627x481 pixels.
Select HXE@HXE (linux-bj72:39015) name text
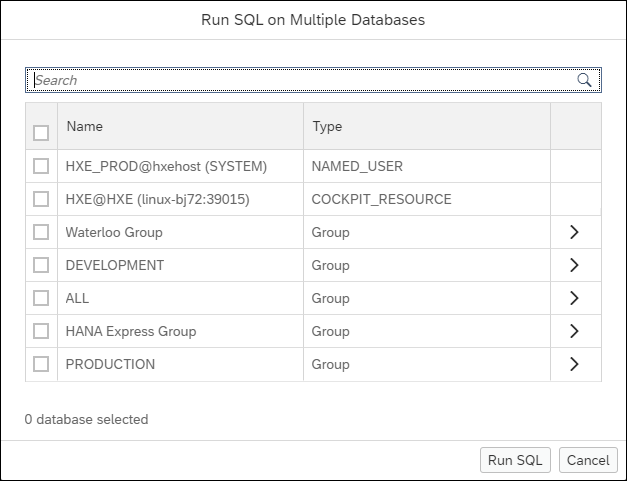(158, 199)
